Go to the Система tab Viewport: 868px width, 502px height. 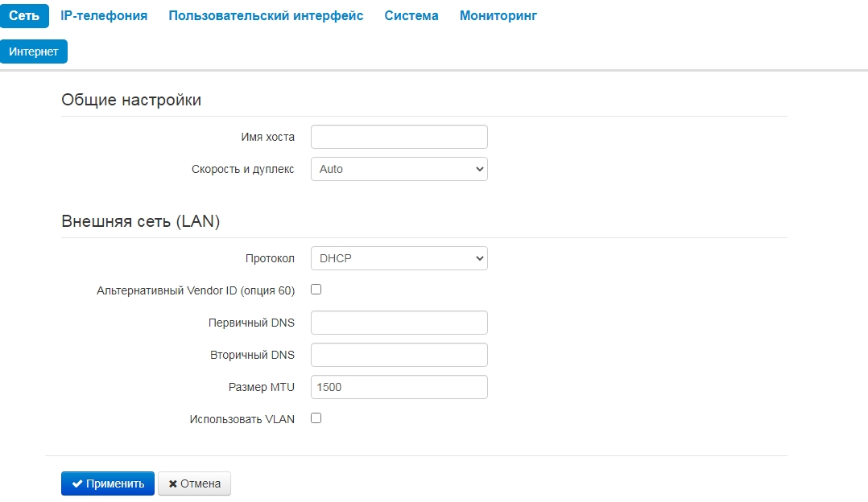(x=411, y=16)
